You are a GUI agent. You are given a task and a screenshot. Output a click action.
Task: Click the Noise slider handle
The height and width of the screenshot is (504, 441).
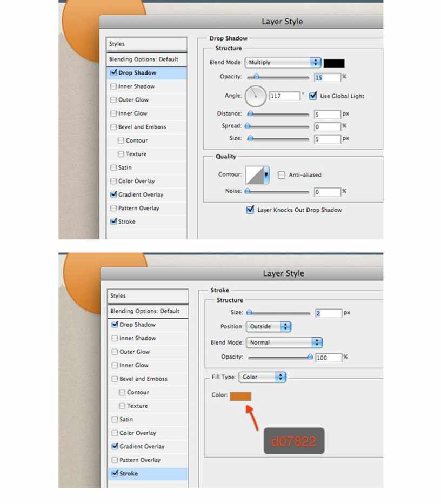(248, 191)
